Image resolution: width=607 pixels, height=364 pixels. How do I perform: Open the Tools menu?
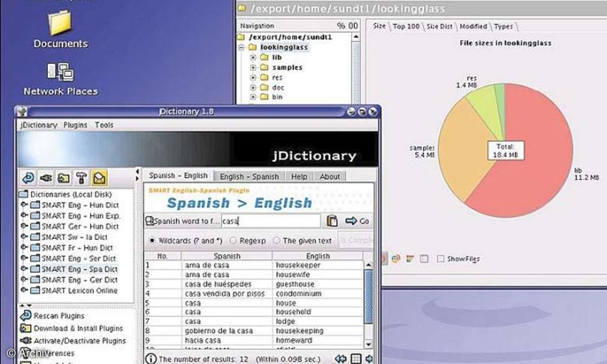tap(104, 125)
